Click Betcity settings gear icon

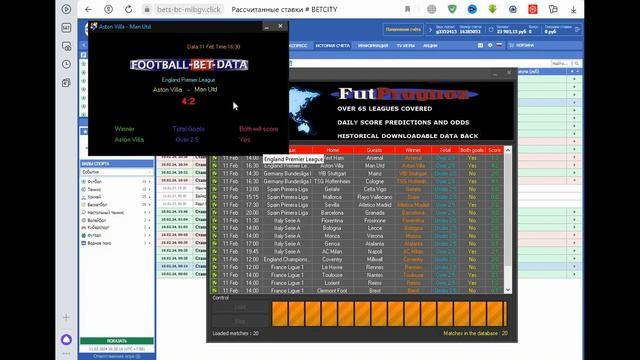[x=490, y=45]
